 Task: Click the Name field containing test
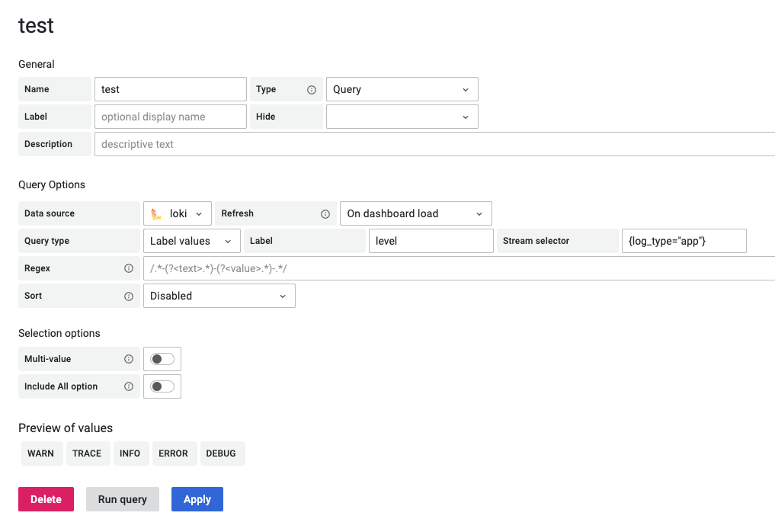[170, 89]
